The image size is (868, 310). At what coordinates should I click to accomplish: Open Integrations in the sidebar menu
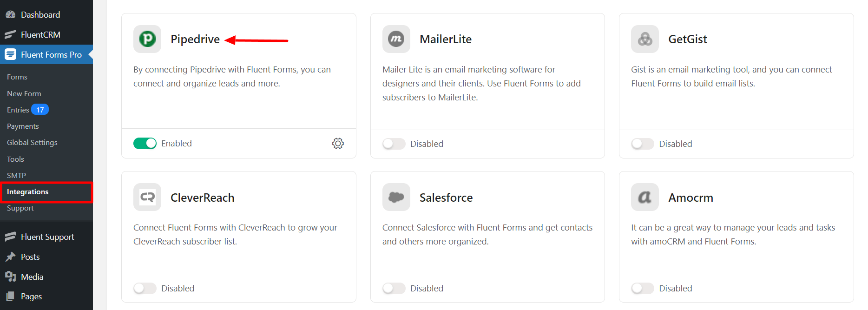28,192
